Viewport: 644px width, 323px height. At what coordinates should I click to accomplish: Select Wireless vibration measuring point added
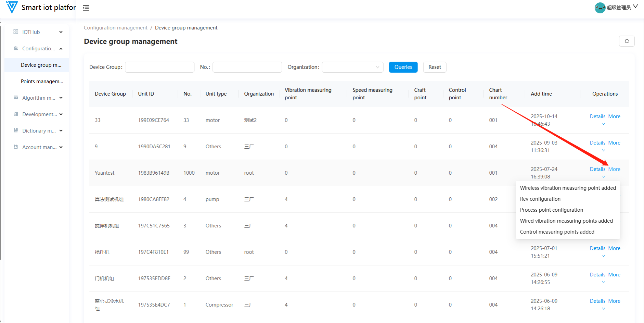[x=568, y=188]
